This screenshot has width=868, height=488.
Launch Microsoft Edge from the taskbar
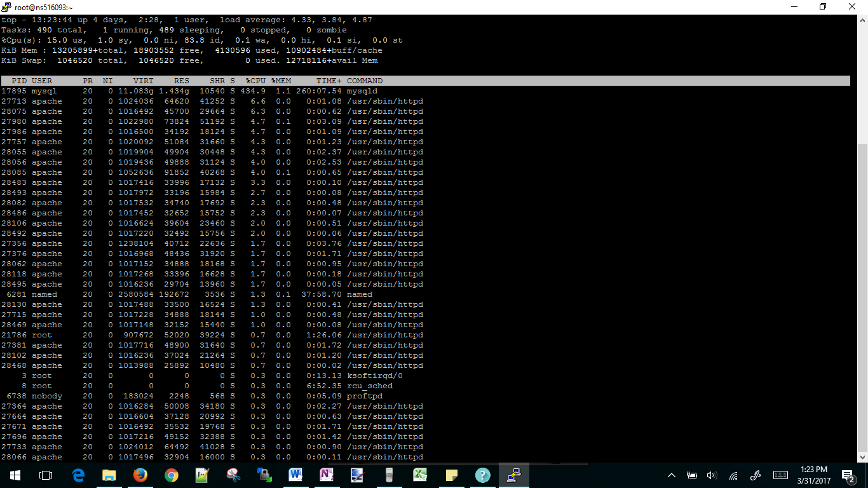[78, 475]
